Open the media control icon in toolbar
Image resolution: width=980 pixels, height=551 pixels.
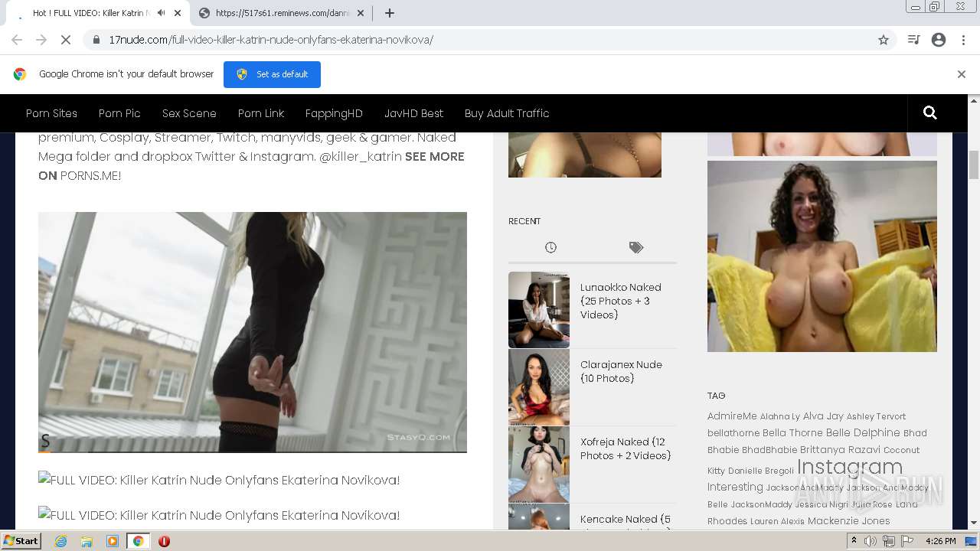coord(913,40)
